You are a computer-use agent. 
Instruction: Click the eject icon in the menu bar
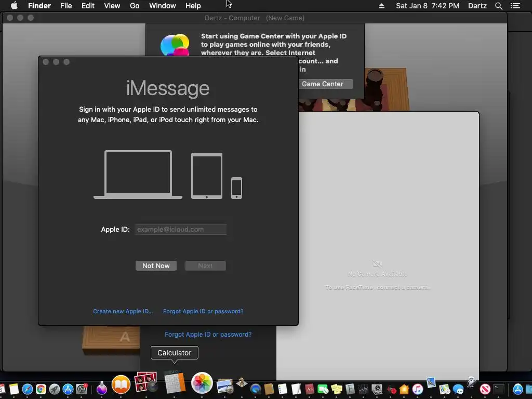click(381, 6)
